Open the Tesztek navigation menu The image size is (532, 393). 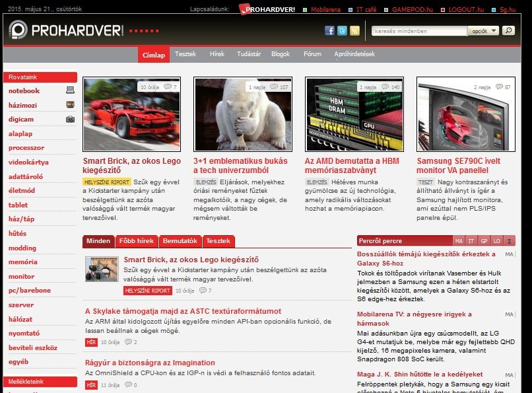(x=185, y=54)
